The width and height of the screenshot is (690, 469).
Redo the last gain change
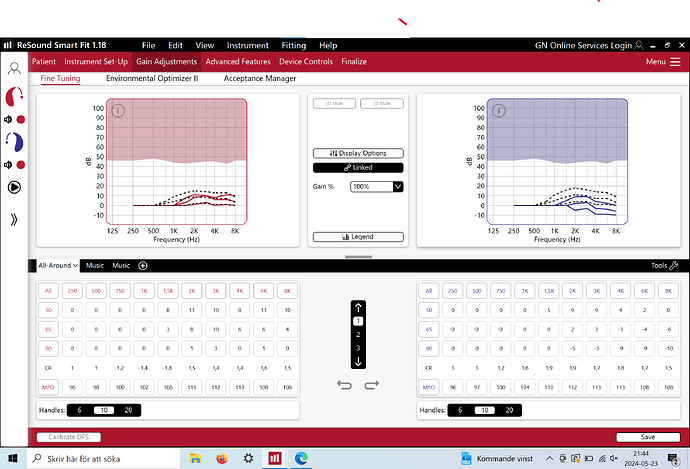pyautogui.click(x=371, y=385)
